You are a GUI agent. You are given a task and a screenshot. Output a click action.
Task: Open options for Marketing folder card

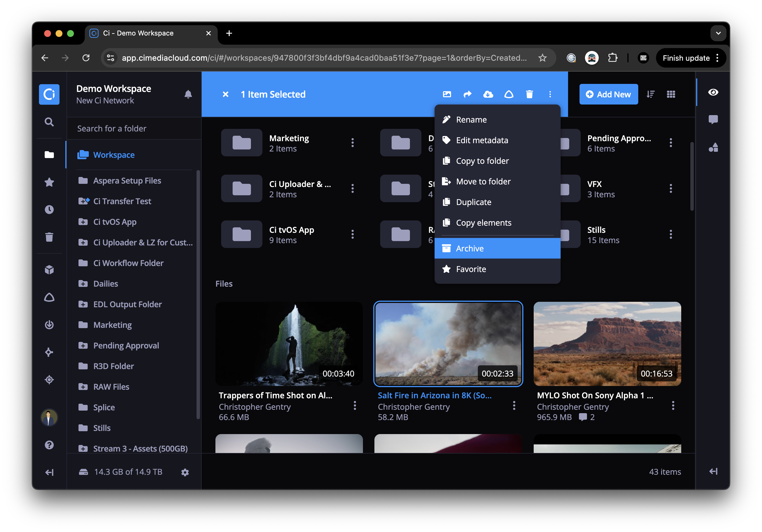click(x=352, y=143)
